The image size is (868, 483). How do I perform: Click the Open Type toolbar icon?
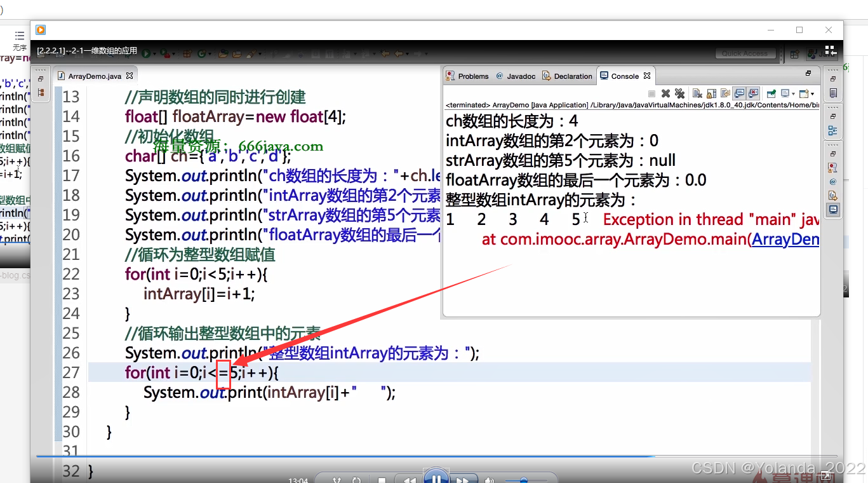[224, 54]
